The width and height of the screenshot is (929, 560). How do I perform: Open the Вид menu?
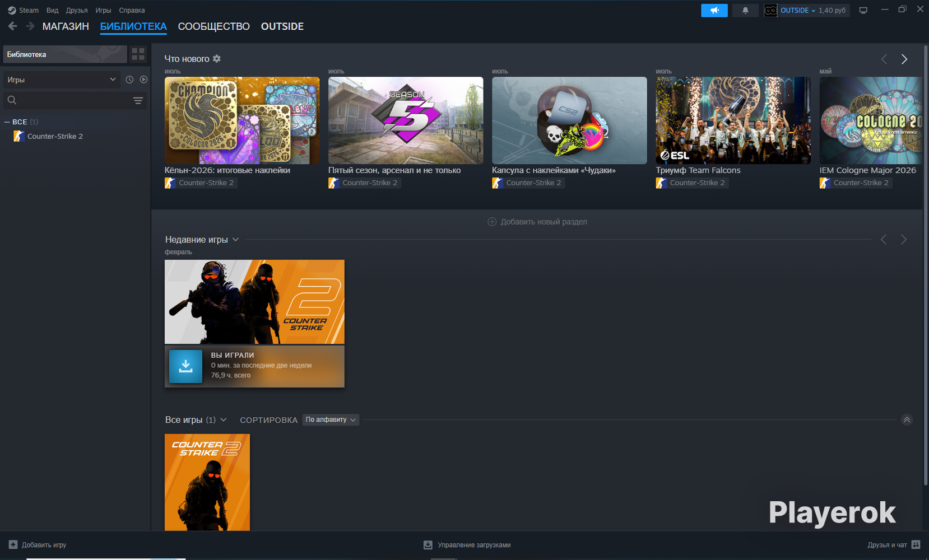(x=52, y=11)
